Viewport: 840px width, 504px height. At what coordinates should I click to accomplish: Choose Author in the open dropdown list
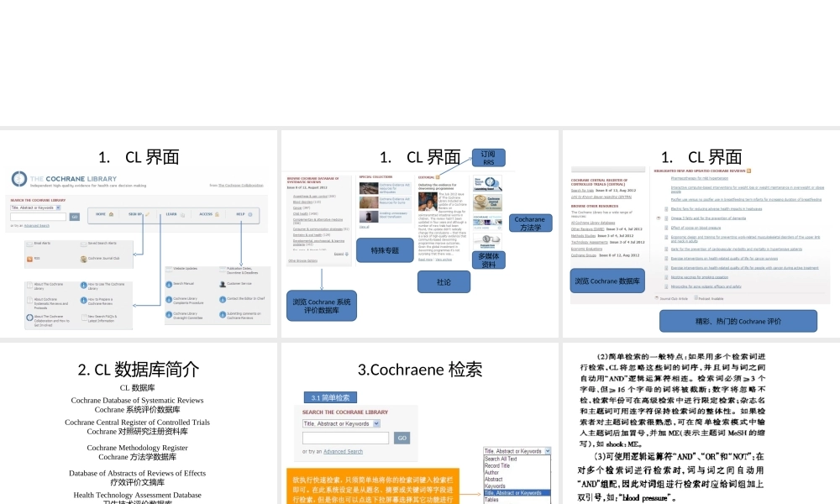point(491,472)
